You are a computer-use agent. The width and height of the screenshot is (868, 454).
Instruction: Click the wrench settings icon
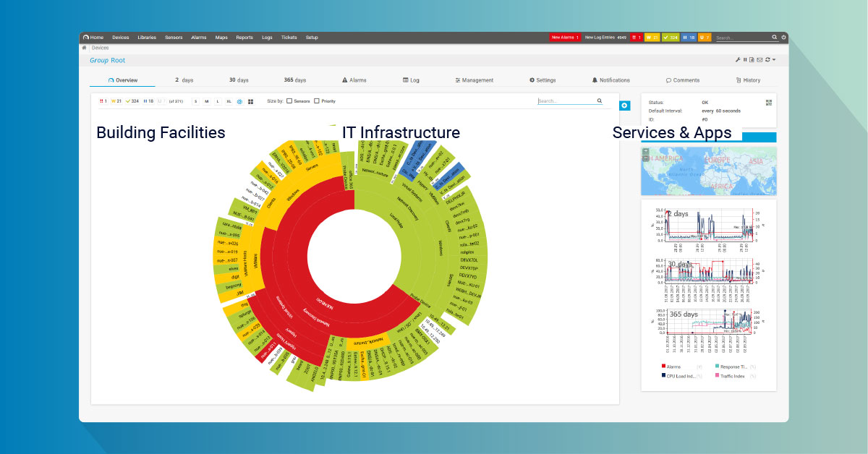tap(738, 60)
